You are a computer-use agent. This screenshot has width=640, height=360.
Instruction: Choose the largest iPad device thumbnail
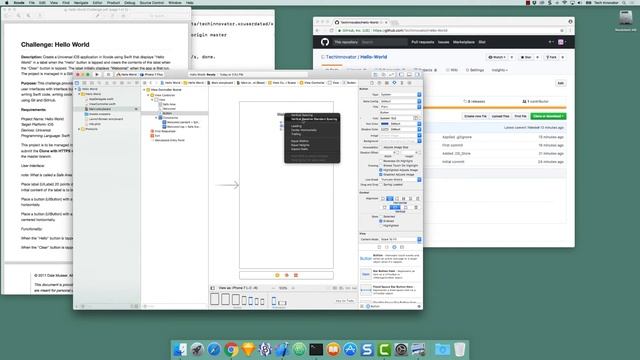(215, 299)
